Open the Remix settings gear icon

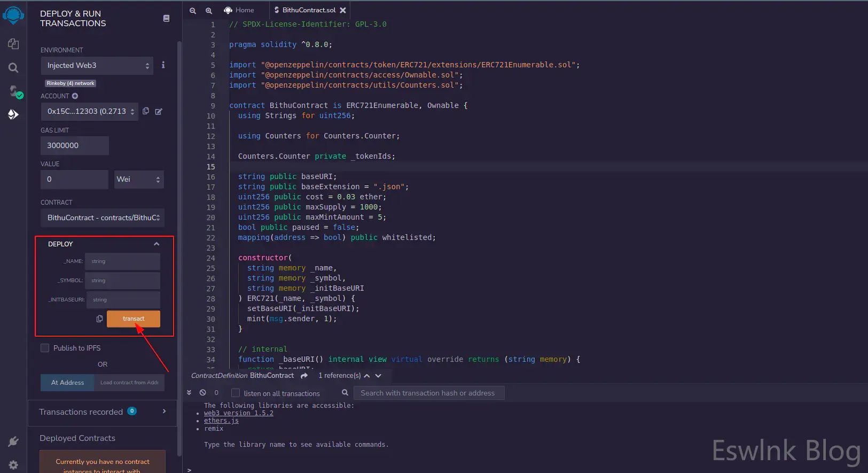tap(13, 465)
